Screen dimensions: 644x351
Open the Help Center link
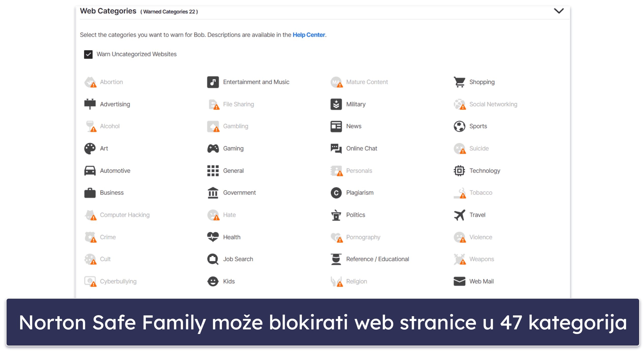pyautogui.click(x=309, y=35)
